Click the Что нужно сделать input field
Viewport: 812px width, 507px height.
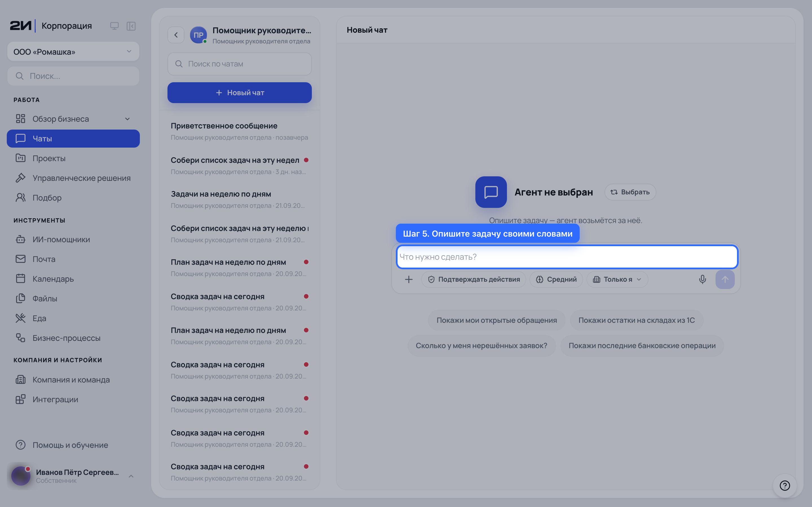[567, 257]
